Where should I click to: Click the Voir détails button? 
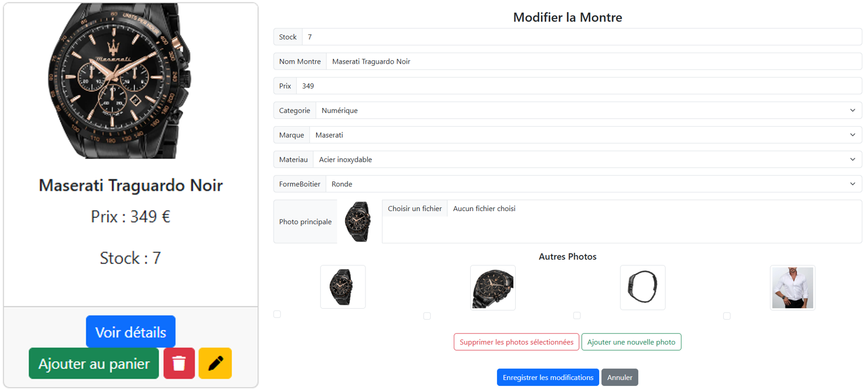(x=131, y=332)
